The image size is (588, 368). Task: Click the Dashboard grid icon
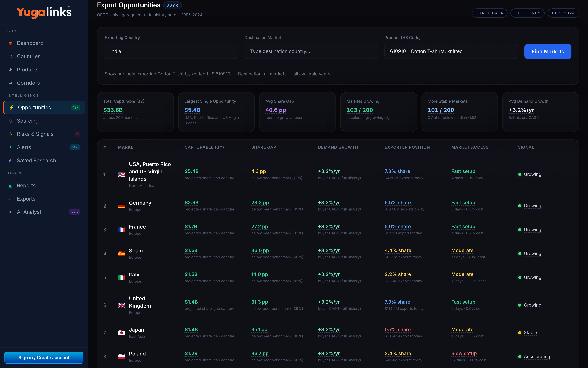pos(10,43)
